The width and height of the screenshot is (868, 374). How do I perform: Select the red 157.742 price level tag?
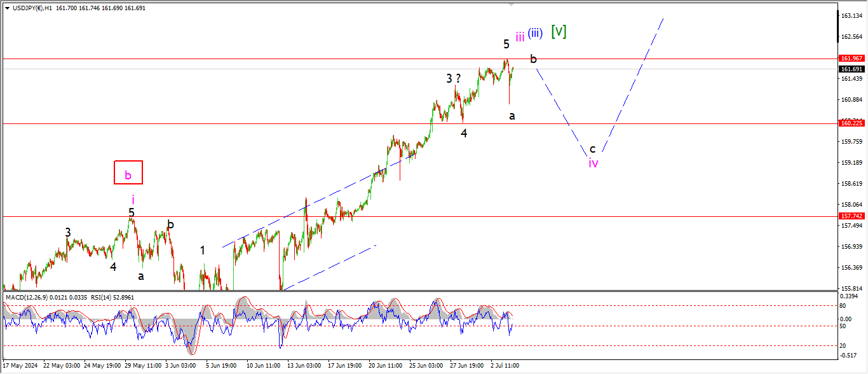pyautogui.click(x=851, y=216)
